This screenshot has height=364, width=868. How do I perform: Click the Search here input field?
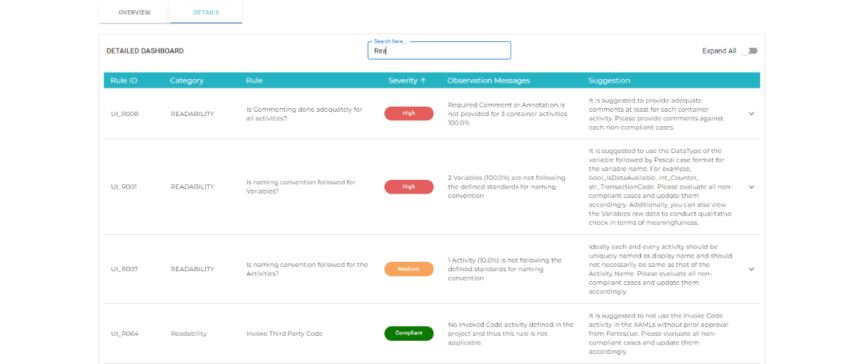point(439,51)
